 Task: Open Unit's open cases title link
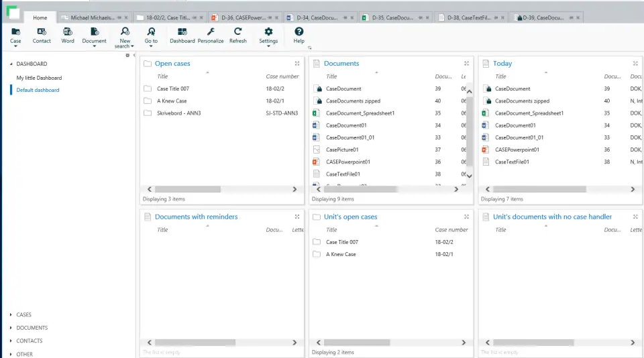pyautogui.click(x=350, y=217)
